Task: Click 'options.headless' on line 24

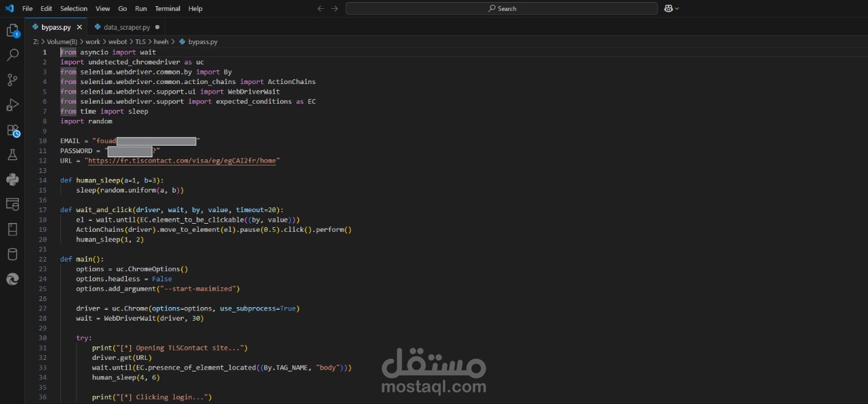Action: tap(108, 279)
